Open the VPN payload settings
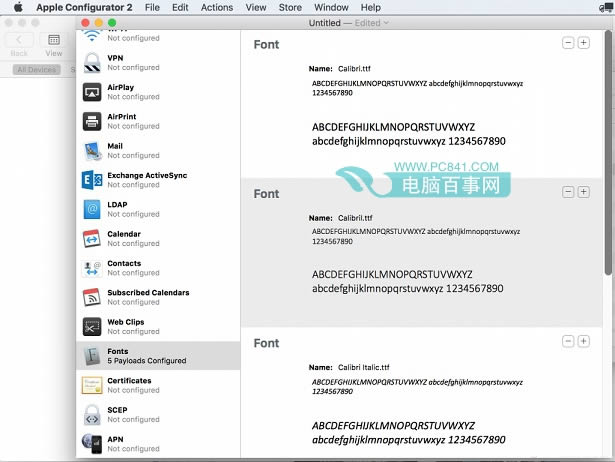This screenshot has height=462, width=615. point(158,63)
